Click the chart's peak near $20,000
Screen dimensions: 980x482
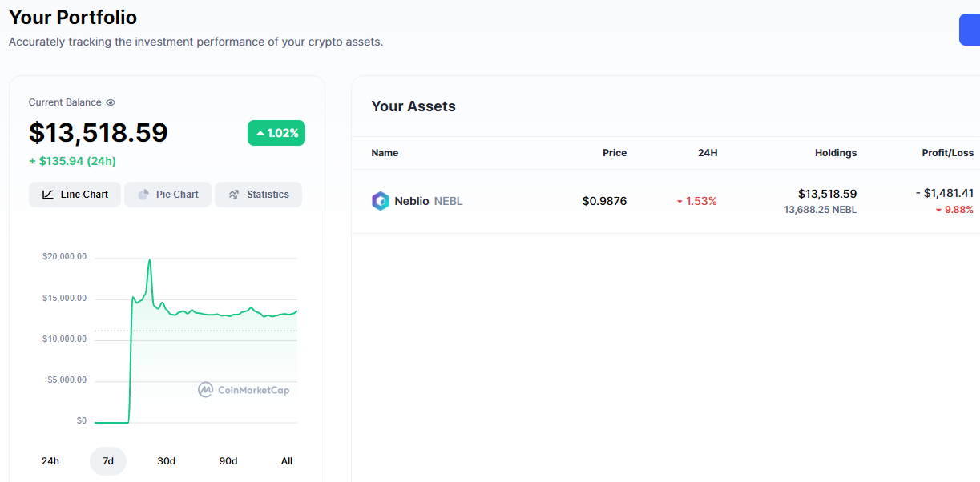[150, 260]
